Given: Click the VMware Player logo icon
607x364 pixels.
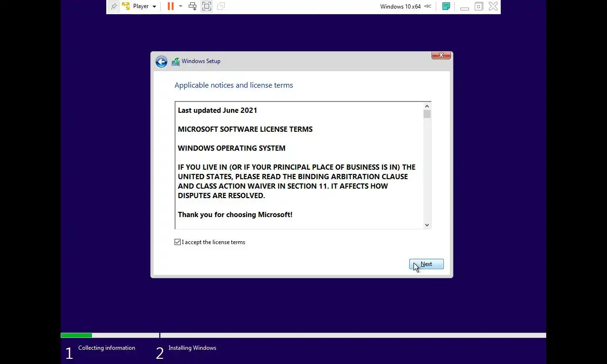Looking at the screenshot, I should (x=126, y=6).
